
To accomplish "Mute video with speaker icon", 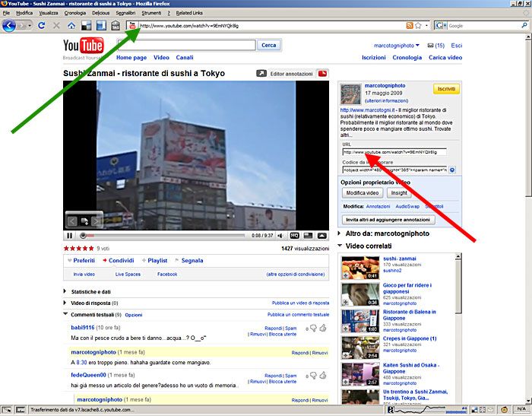I will [280, 235].
